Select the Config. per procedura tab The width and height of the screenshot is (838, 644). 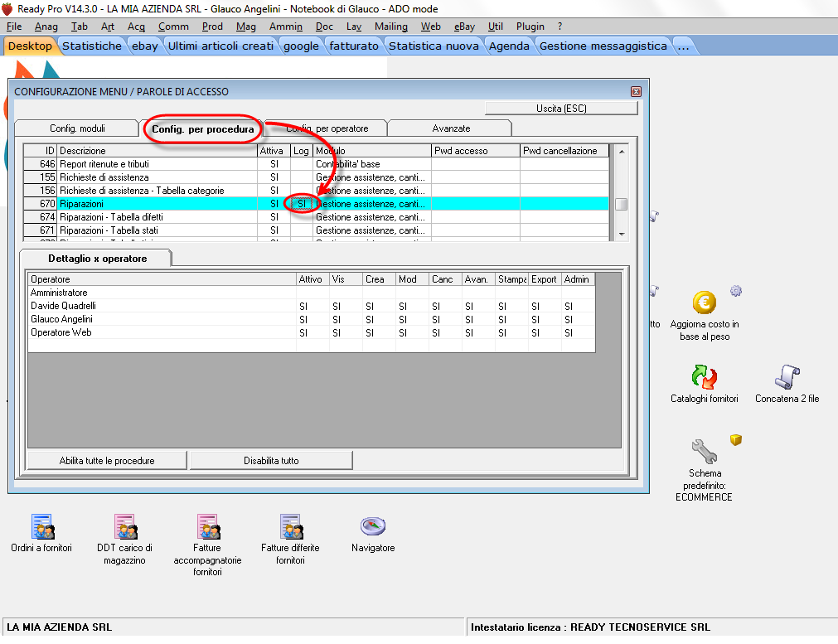click(202, 128)
